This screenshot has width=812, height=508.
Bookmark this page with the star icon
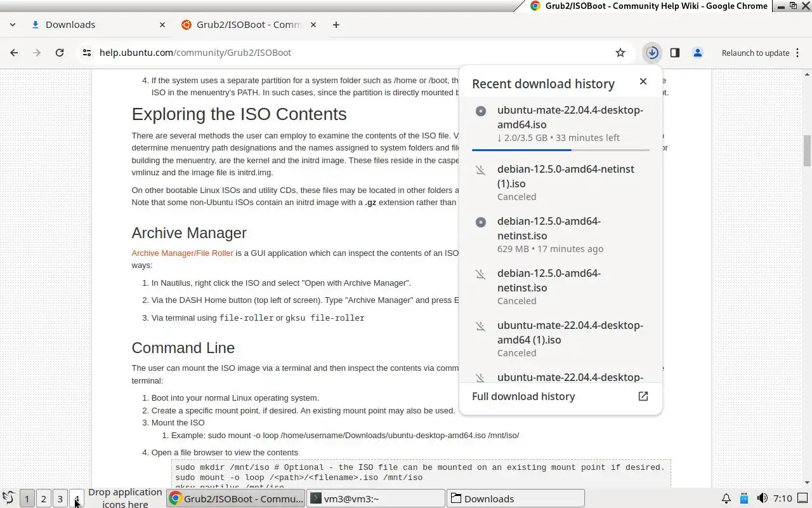(x=620, y=53)
